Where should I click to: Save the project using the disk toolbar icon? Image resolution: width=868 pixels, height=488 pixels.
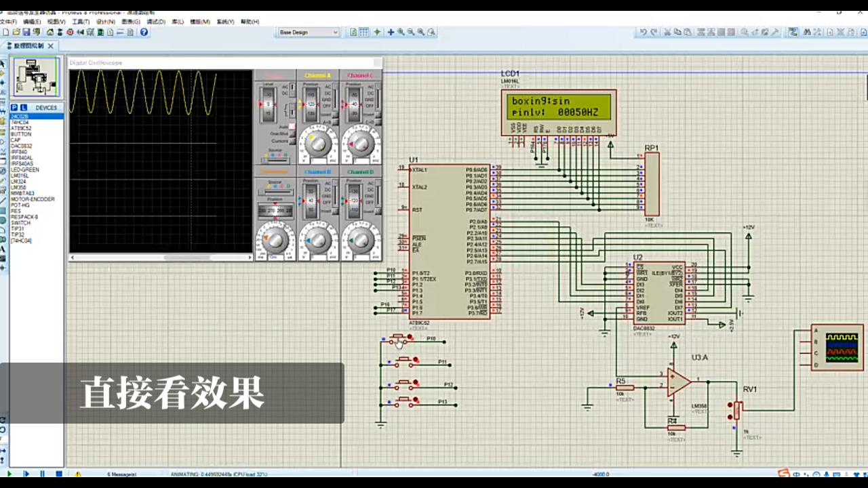[x=28, y=33]
